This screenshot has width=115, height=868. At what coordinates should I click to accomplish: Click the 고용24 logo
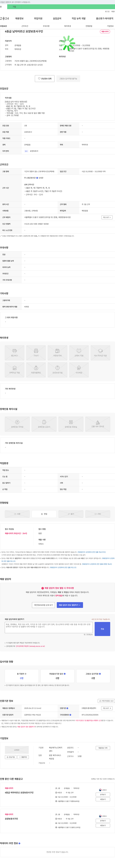tap(4, 18)
